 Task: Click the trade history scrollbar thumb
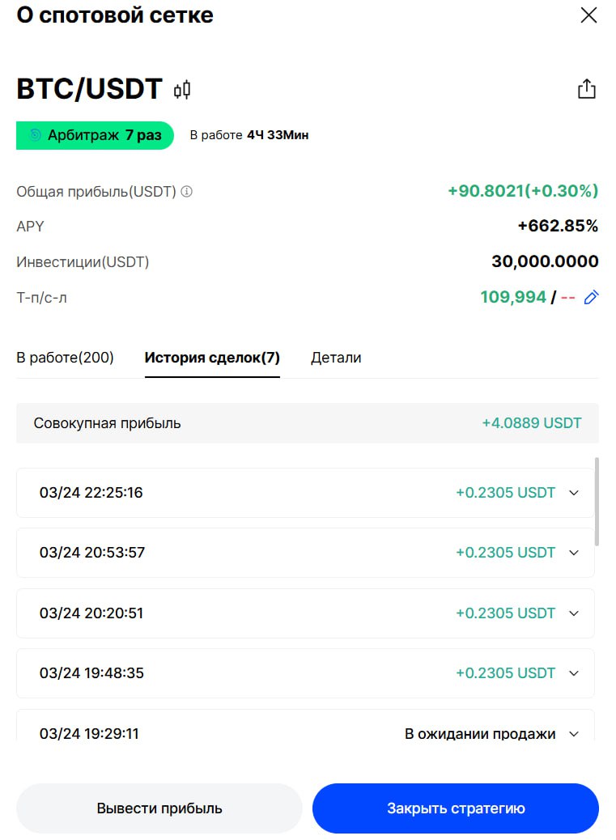pos(597,502)
